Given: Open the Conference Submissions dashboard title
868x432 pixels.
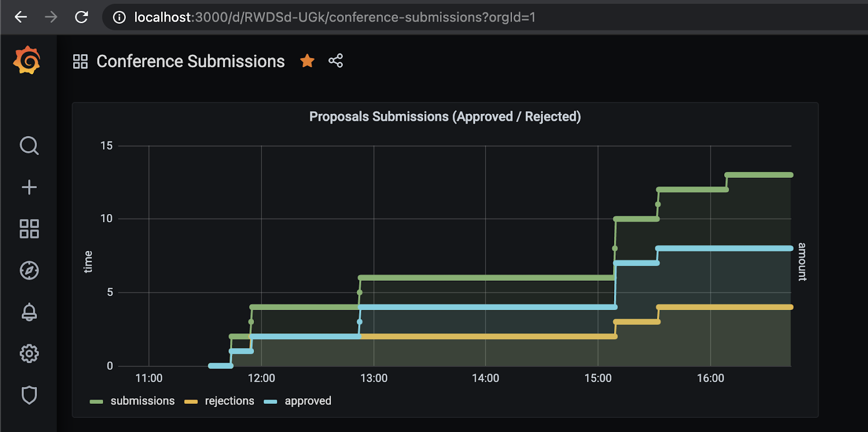Looking at the screenshot, I should pos(190,61).
